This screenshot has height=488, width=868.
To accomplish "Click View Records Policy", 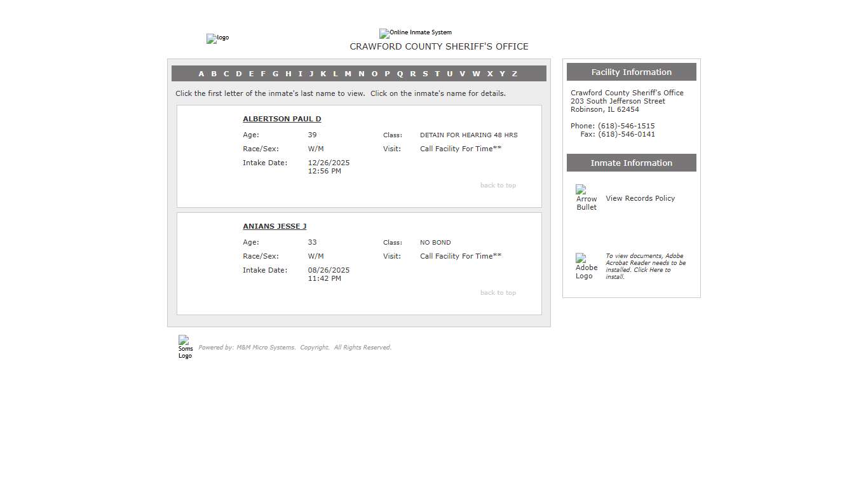I will click(x=640, y=198).
